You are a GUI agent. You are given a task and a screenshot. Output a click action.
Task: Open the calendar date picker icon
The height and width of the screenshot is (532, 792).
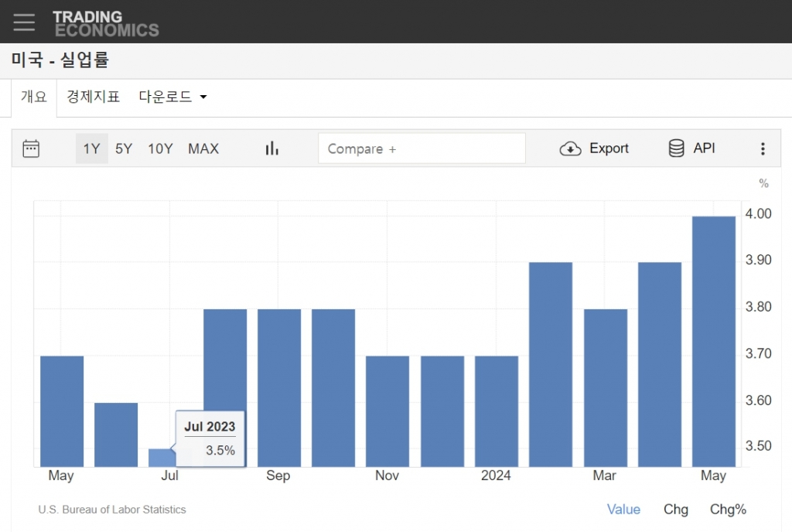tap(31, 148)
